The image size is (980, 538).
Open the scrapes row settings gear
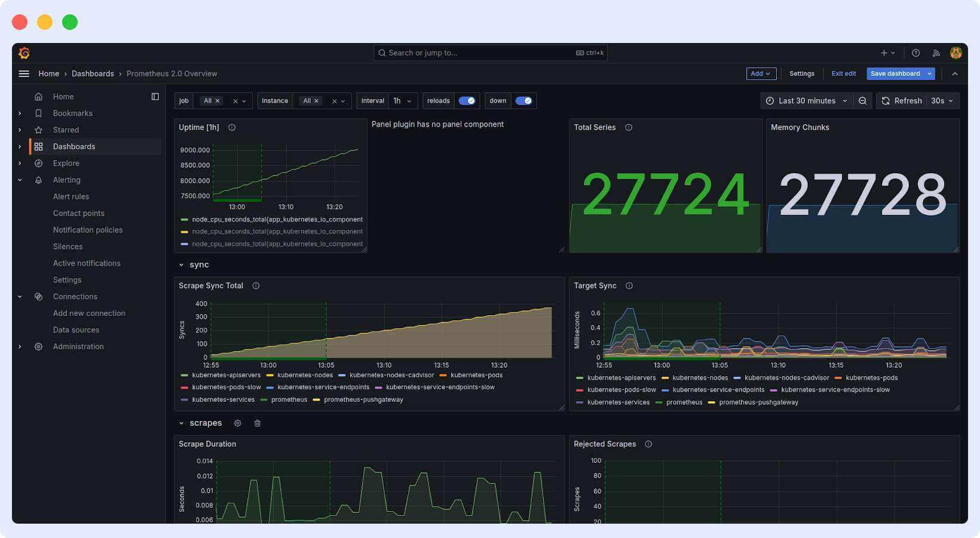[237, 423]
